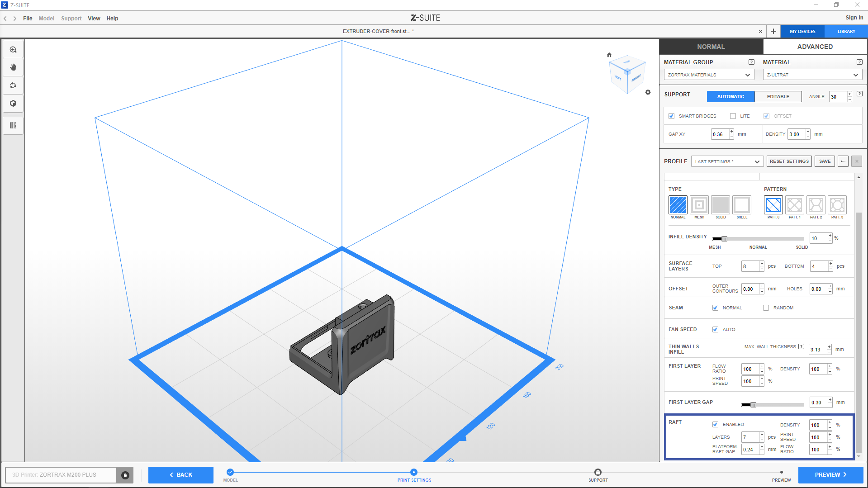Expand the Material Group dropdown
This screenshot has width=868, height=488.
click(x=708, y=75)
